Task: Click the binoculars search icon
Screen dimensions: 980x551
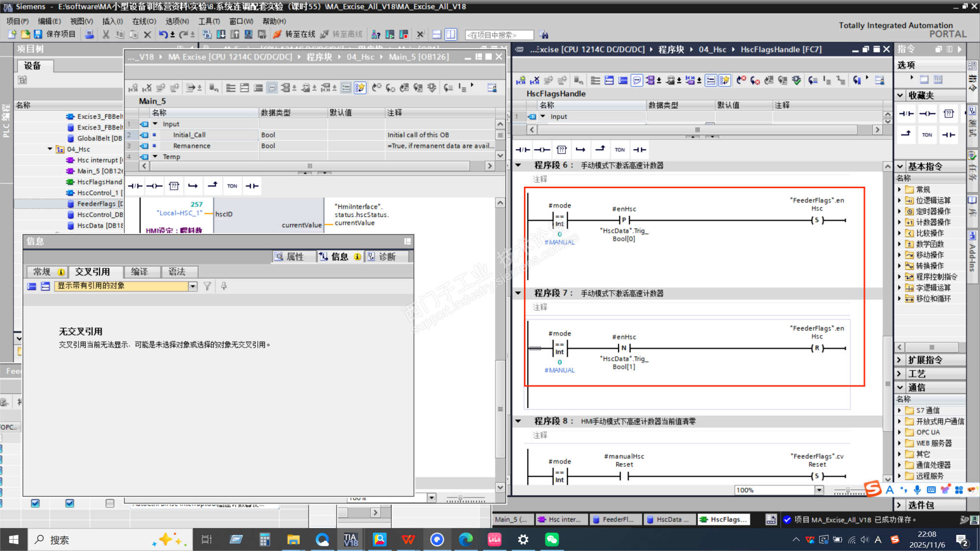Action: click(543, 35)
